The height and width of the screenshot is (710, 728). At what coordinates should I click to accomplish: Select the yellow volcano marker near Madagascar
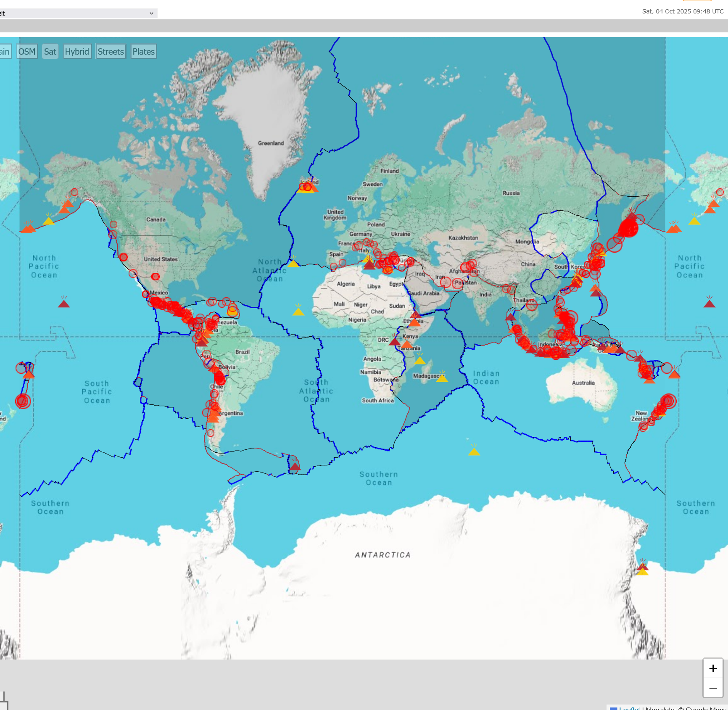442,377
